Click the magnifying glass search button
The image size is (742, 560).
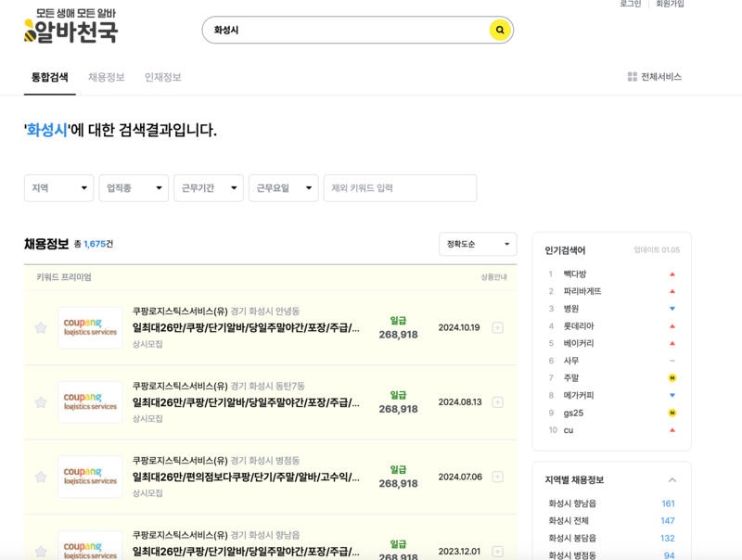coord(500,30)
